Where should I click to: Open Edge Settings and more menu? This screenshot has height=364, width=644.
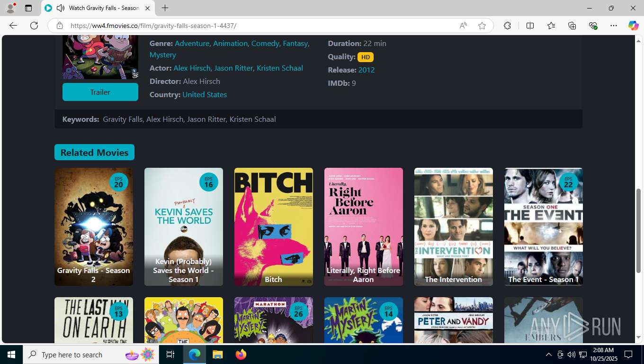click(x=614, y=26)
